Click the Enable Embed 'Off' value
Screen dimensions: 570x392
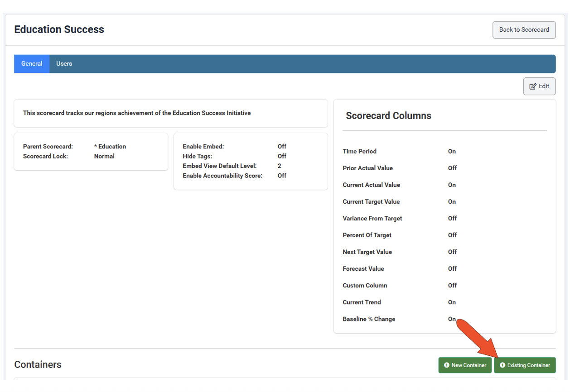pyautogui.click(x=282, y=147)
